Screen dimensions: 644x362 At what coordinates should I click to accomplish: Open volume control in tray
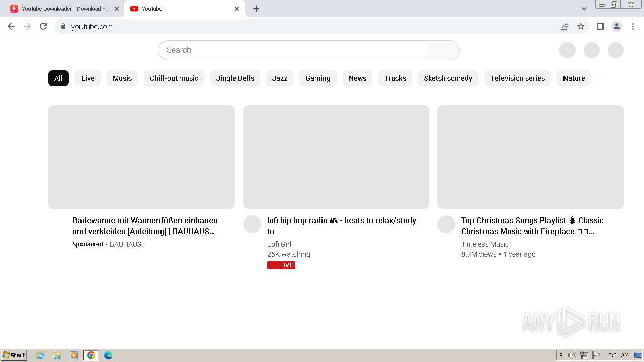point(572,355)
